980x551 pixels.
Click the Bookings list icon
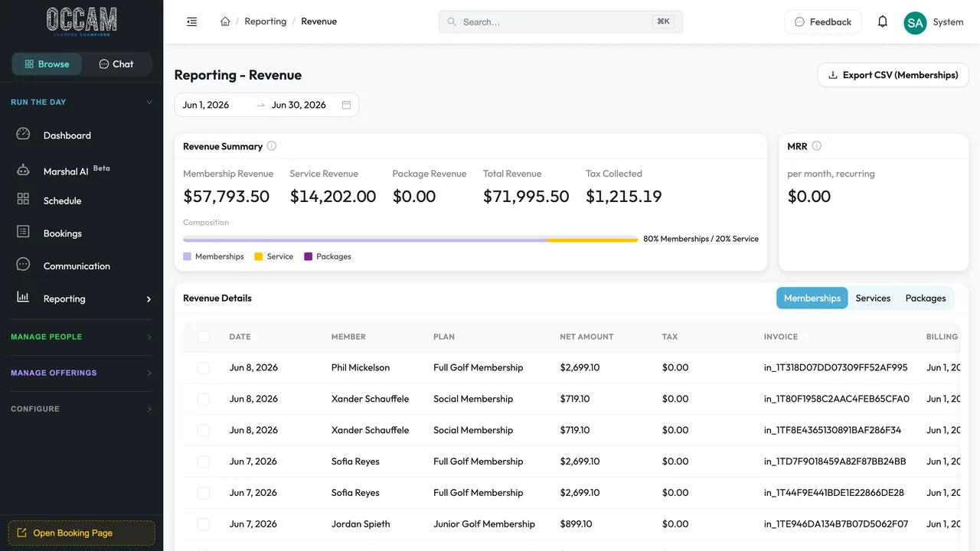tap(23, 231)
